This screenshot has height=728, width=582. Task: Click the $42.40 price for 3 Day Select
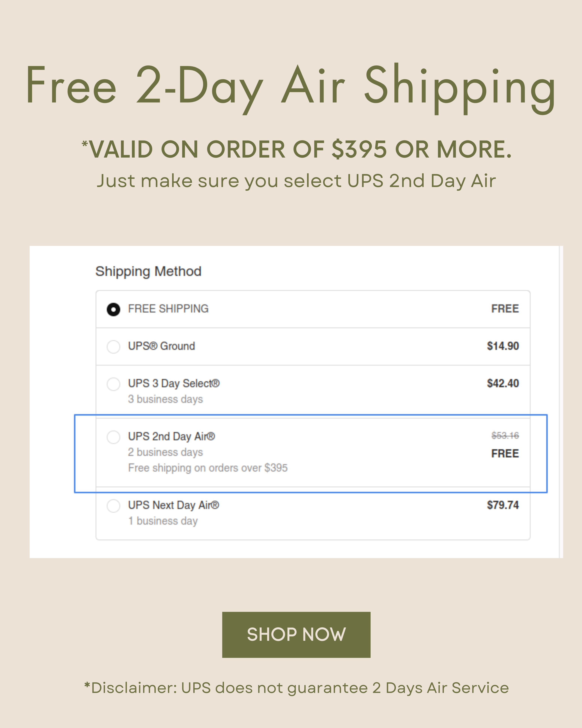coord(503,383)
